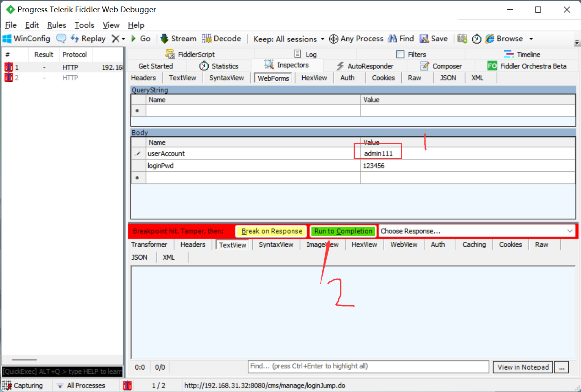Image resolution: width=581 pixels, height=392 pixels.
Task: Click the ellipsis button beside View in Notepad
Action: click(562, 367)
